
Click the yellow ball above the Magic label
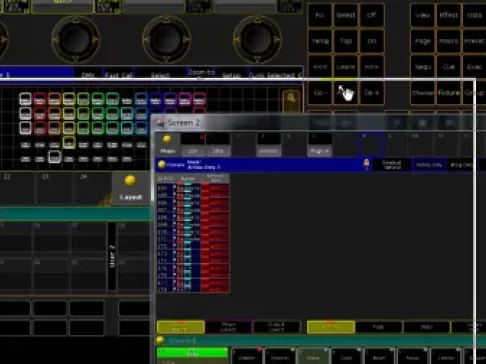(x=167, y=139)
